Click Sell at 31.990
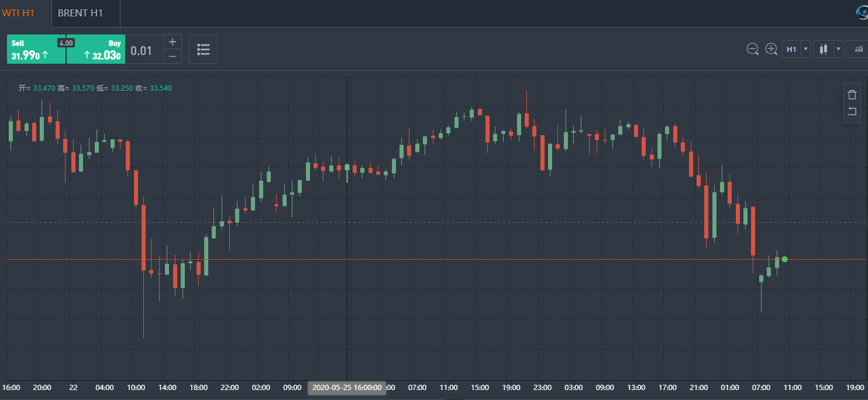 point(36,50)
